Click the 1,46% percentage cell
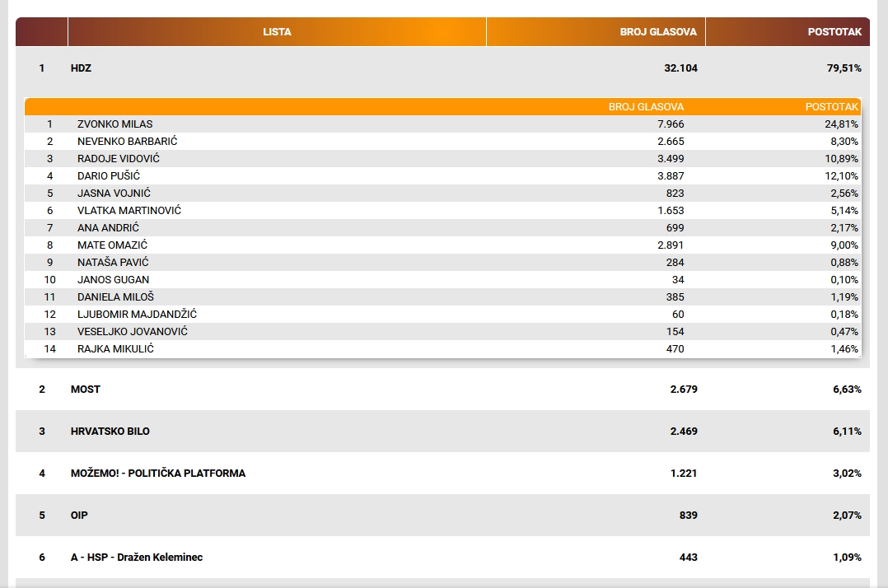888x588 pixels. 844,348
